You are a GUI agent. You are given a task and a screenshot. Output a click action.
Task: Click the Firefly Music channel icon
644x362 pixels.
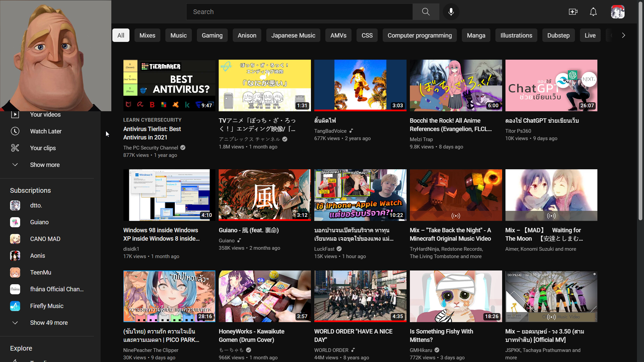[15, 306]
